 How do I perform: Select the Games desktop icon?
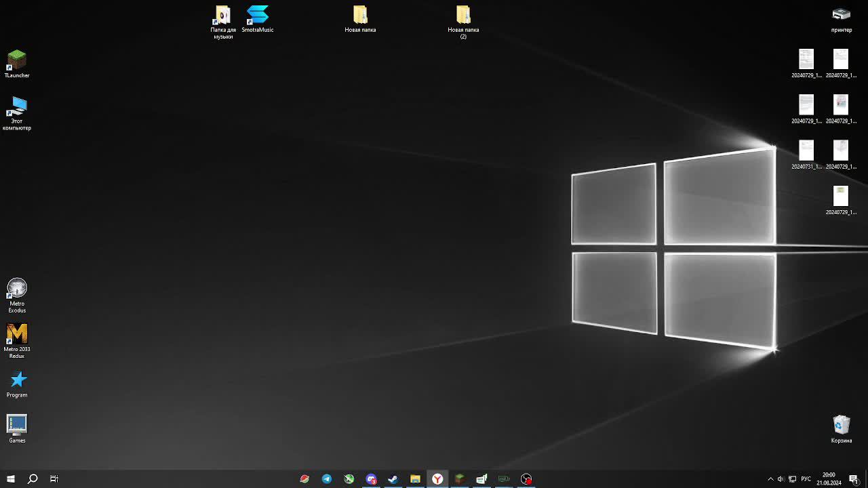(x=17, y=426)
